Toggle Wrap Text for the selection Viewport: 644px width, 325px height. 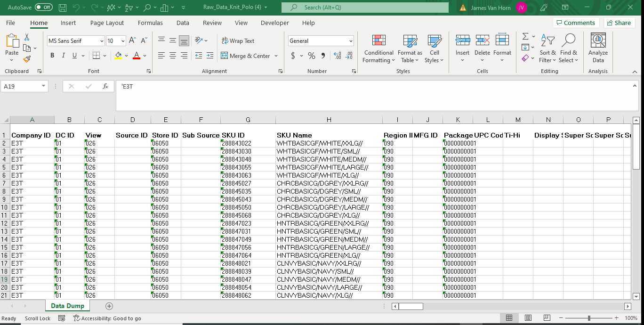238,41
